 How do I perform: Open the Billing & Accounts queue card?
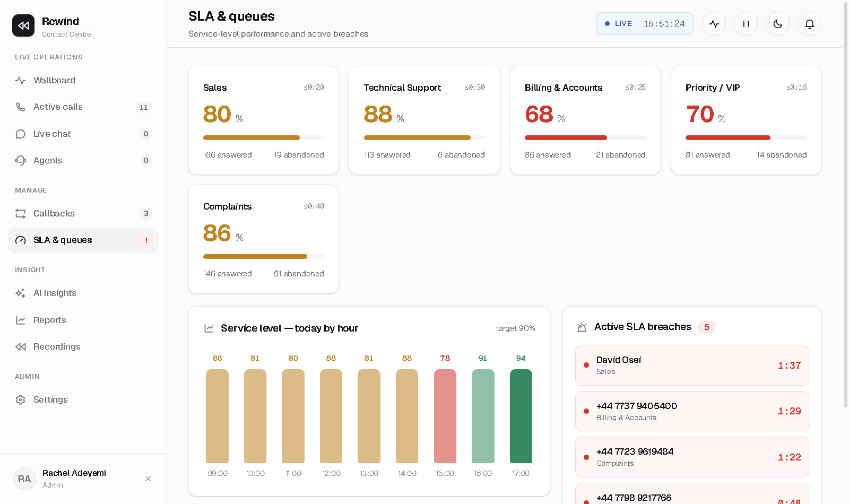click(585, 120)
